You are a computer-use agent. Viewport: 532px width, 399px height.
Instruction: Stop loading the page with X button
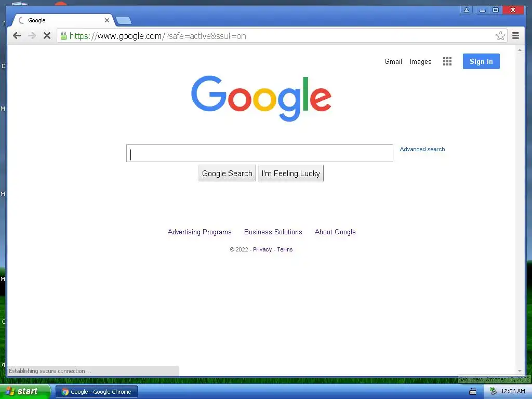47,36
